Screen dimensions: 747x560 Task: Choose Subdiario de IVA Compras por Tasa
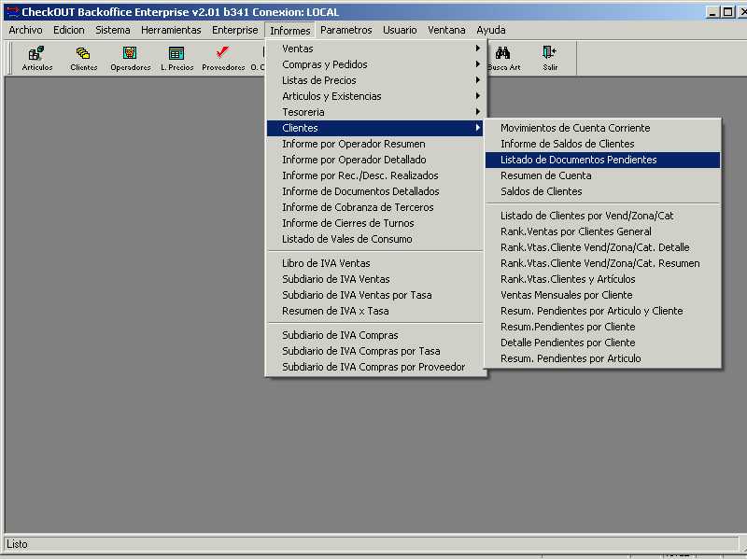coord(375,351)
